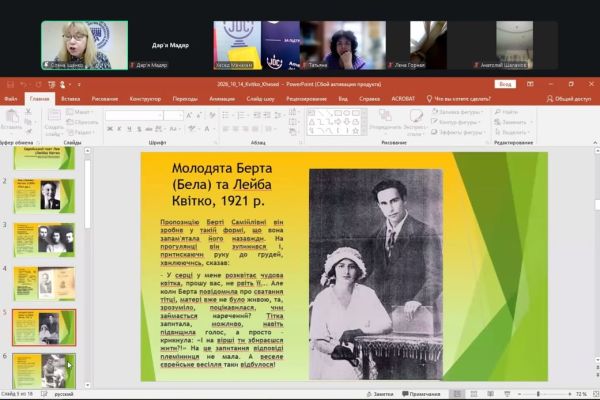
Task: Click the Format Painter brush icon
Action: [x=28, y=132]
